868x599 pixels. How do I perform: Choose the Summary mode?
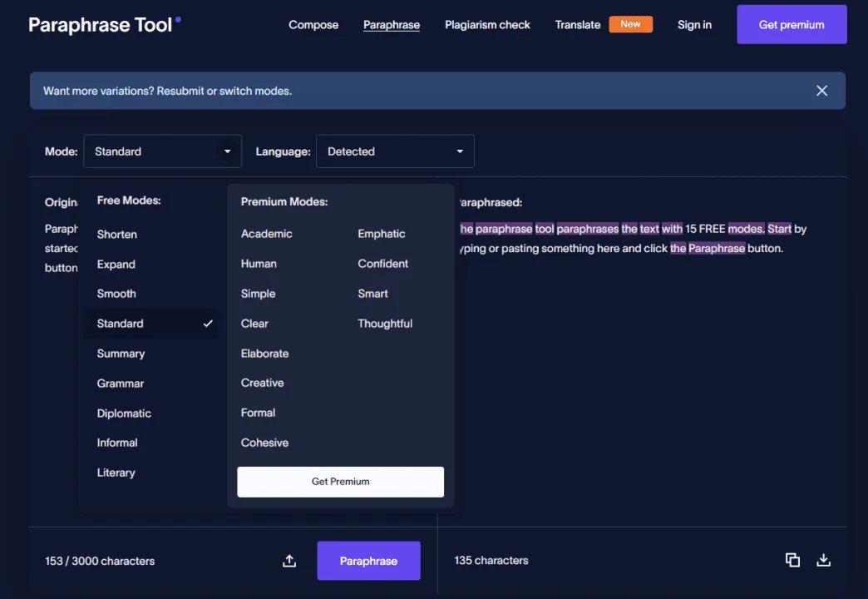point(121,354)
